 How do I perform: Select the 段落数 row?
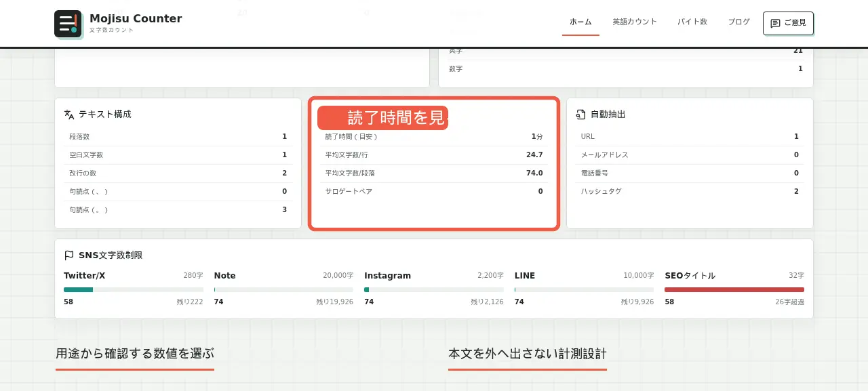coord(178,136)
